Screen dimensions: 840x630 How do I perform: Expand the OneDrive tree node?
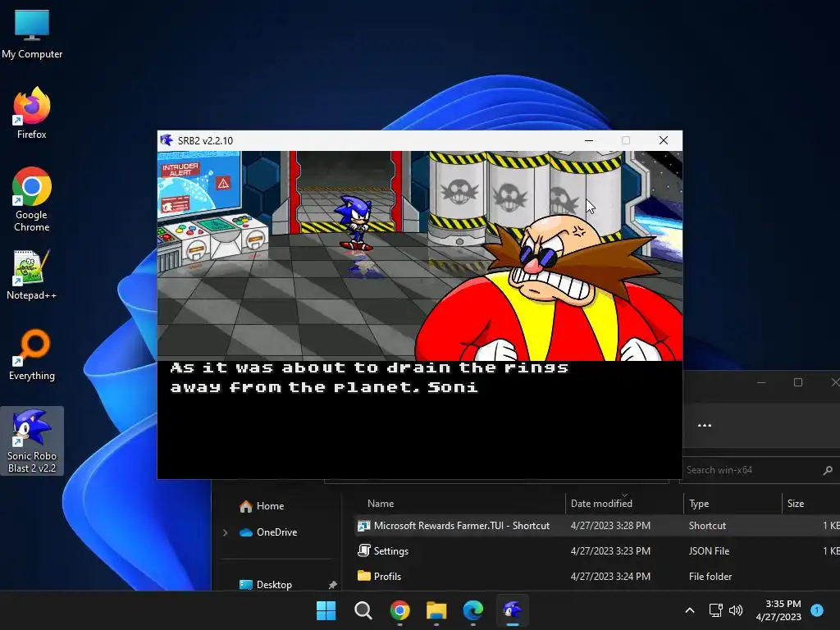click(225, 532)
